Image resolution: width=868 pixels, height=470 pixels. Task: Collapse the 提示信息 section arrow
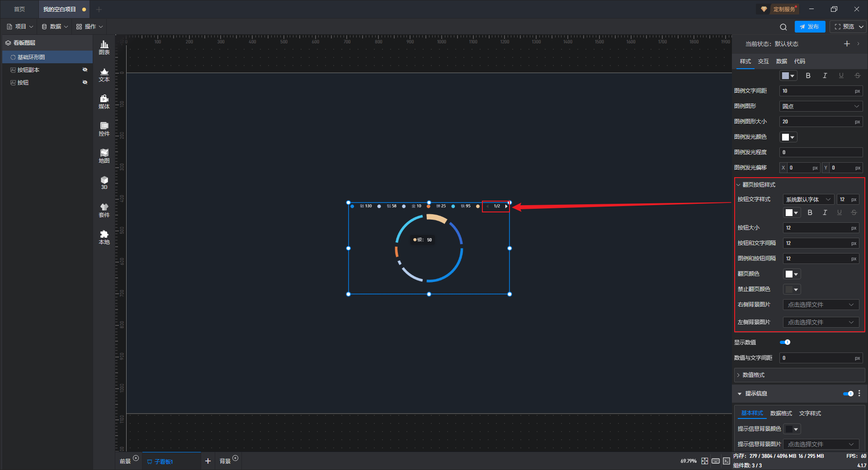(740, 394)
